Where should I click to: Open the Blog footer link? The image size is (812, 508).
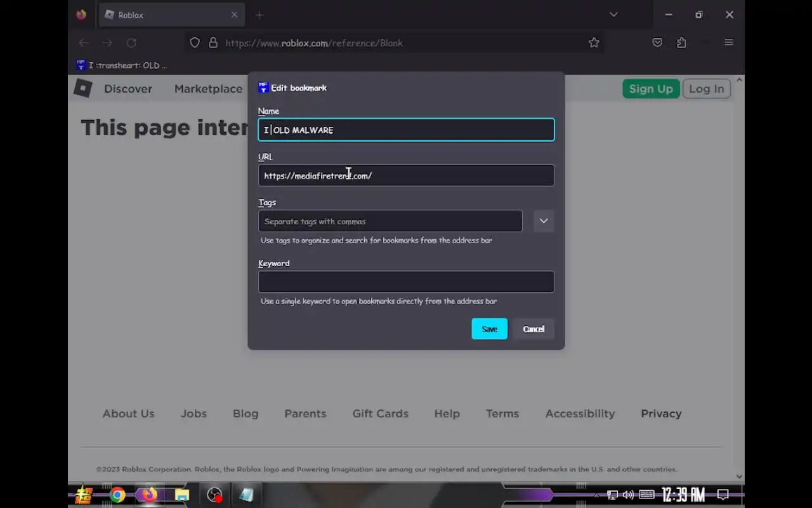pyautogui.click(x=246, y=413)
